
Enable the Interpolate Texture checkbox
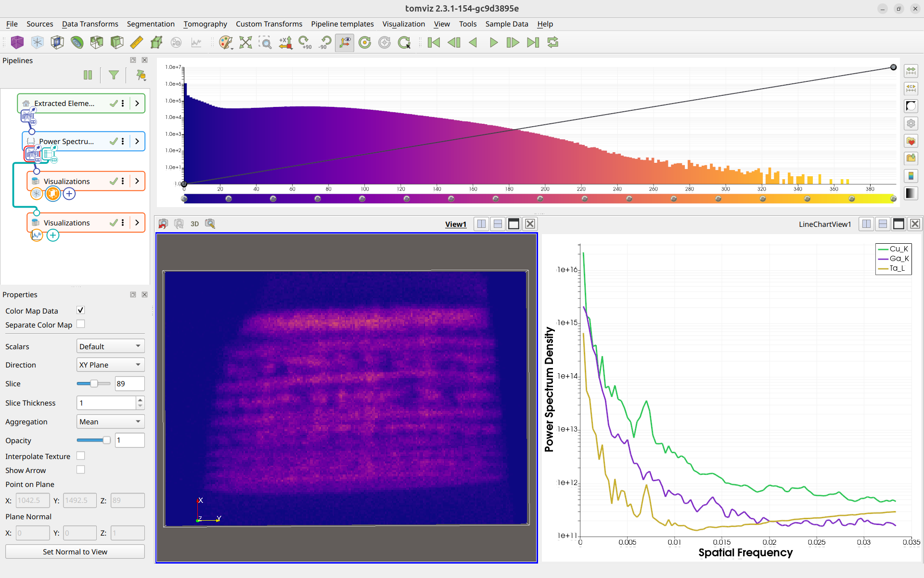click(x=81, y=456)
